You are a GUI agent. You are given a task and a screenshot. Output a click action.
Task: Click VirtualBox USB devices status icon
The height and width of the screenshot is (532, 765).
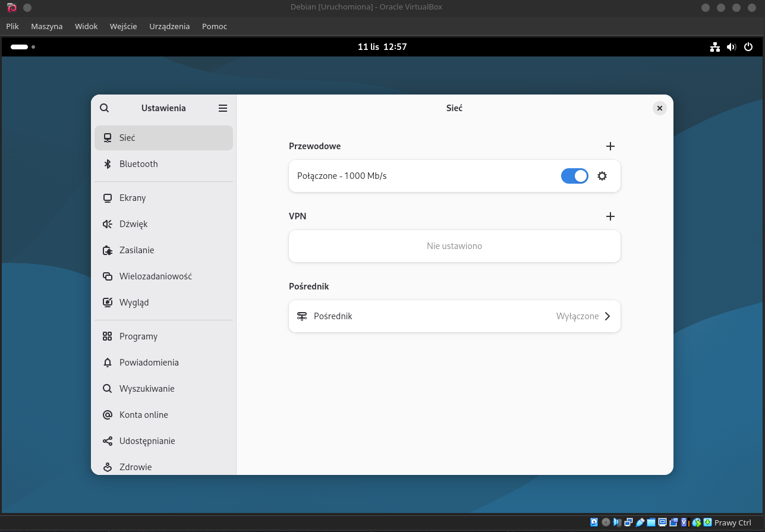[640, 522]
